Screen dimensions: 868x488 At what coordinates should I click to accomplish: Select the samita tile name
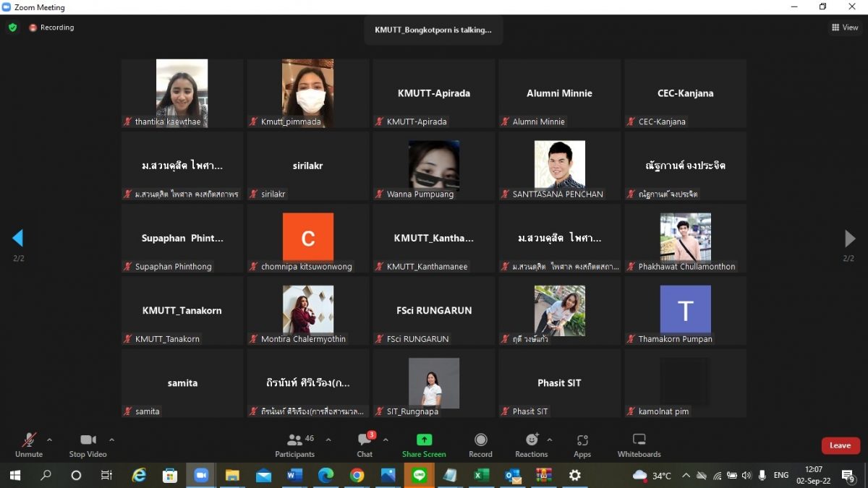point(182,382)
